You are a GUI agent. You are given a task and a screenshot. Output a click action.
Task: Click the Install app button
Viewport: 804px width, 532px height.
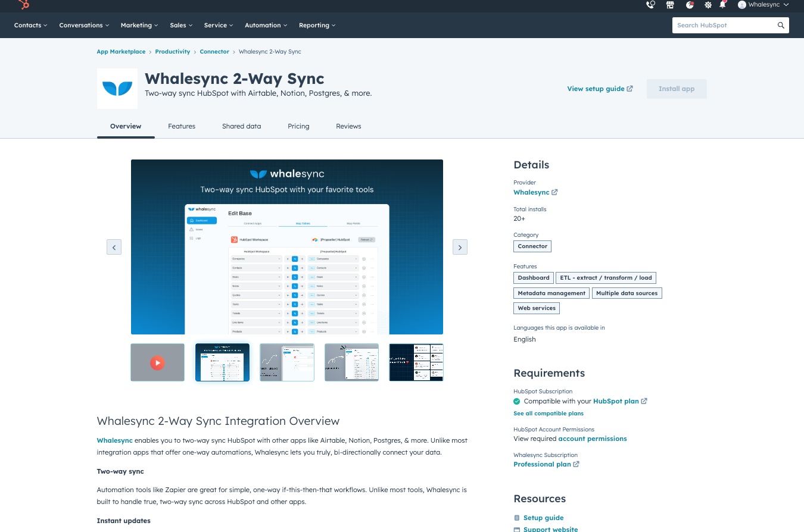677,89
